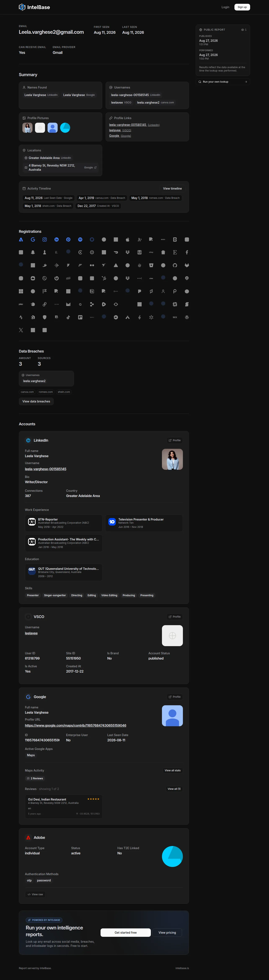Click the Wix icon under Registrations
Image resolution: width=269 pixels, height=980 pixels.
[175, 317]
